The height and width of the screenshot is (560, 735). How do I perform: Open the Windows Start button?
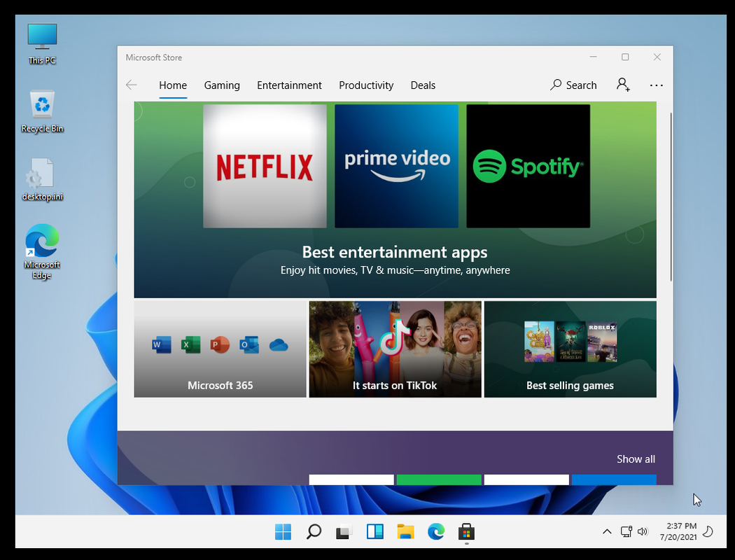[x=283, y=532]
